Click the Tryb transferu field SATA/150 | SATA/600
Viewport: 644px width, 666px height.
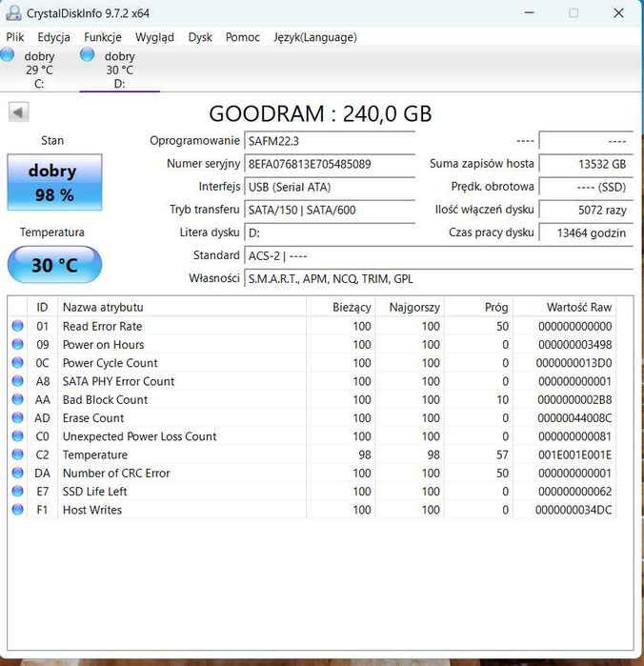(x=330, y=210)
